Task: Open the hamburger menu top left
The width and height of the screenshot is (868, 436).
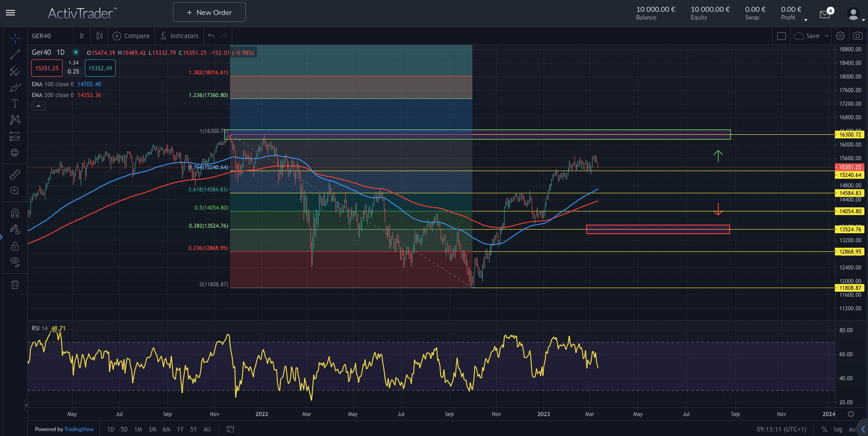Action: tap(10, 13)
